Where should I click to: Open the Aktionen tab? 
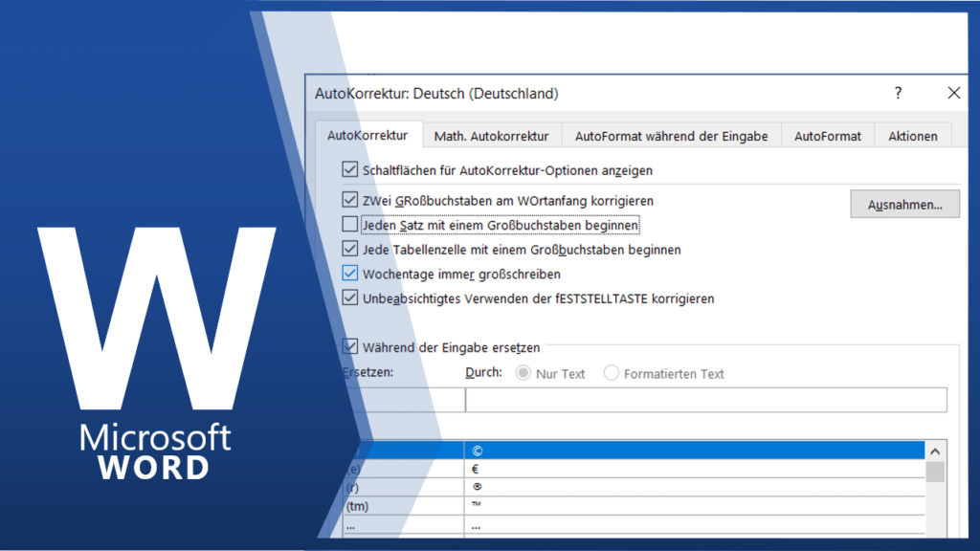912,136
